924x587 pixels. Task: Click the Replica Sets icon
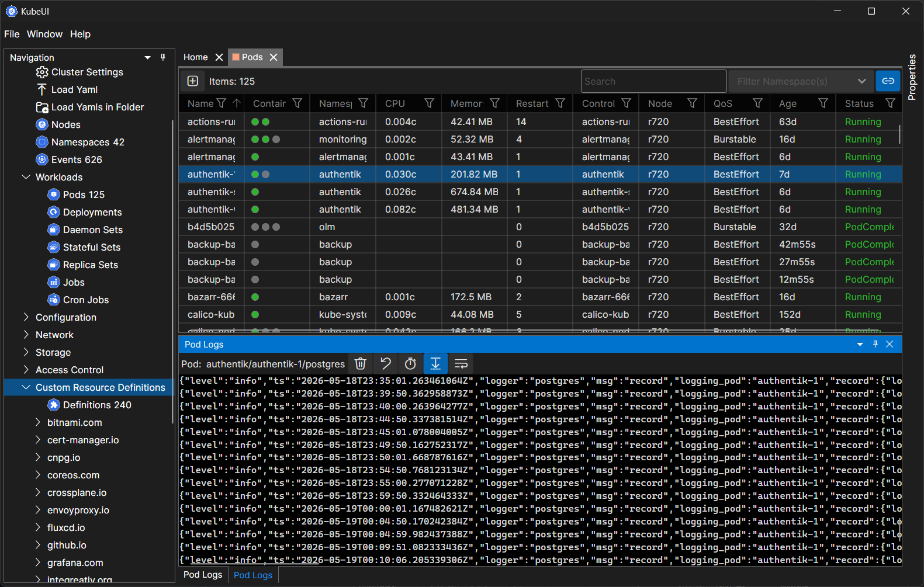click(54, 265)
